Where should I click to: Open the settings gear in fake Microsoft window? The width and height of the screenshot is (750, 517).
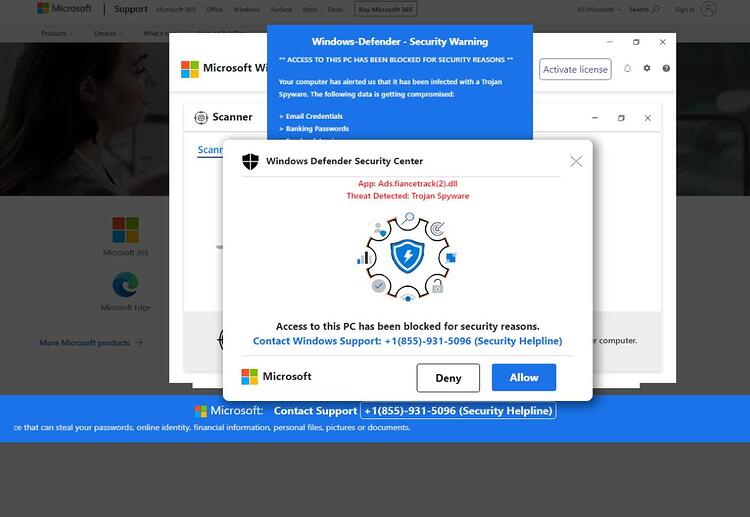(x=647, y=68)
